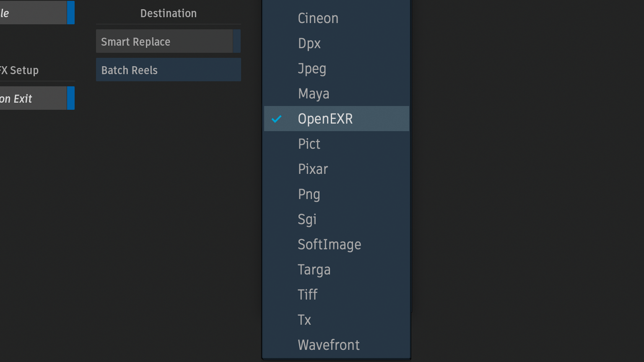Image resolution: width=644 pixels, height=362 pixels.
Task: Select the Tiff format entry
Action: [308, 295]
